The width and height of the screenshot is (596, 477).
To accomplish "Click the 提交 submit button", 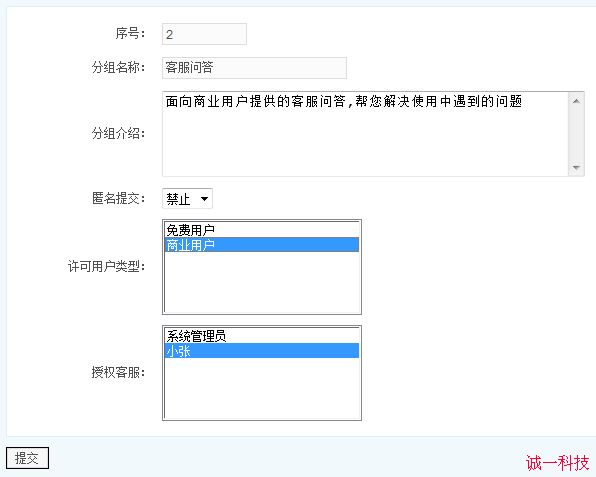I will pyautogui.click(x=27, y=458).
